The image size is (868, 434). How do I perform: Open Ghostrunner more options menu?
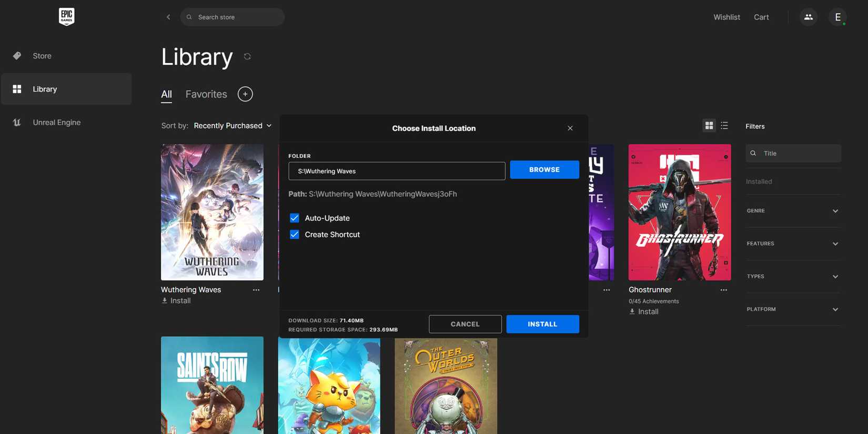724,290
